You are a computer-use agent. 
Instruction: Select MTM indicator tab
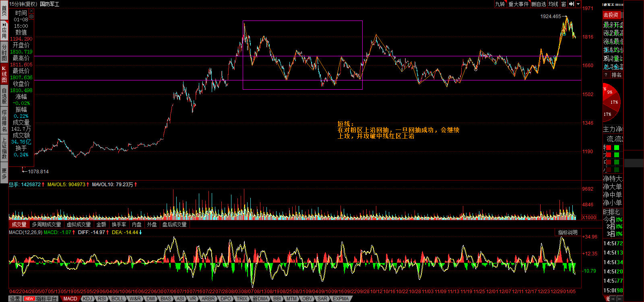pyautogui.click(x=291, y=299)
